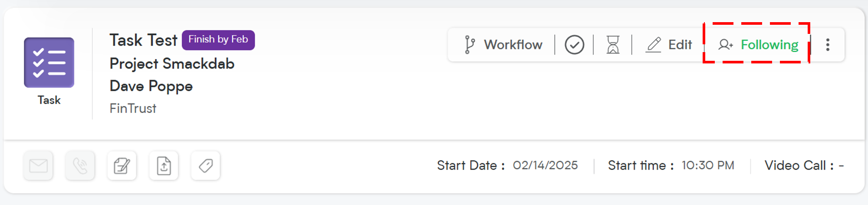The width and height of the screenshot is (868, 205).
Task: Open Dave Poppe's contact link
Action: click(x=151, y=86)
